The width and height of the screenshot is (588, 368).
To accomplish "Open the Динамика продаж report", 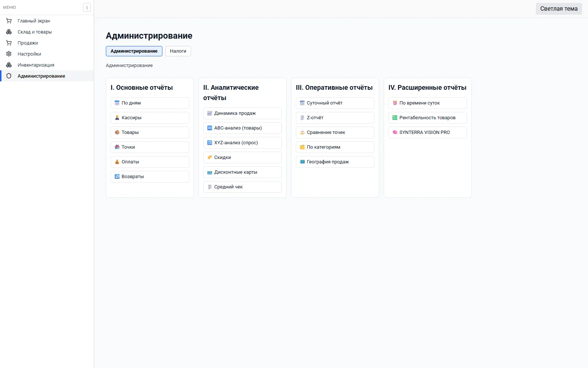I will pos(243,113).
